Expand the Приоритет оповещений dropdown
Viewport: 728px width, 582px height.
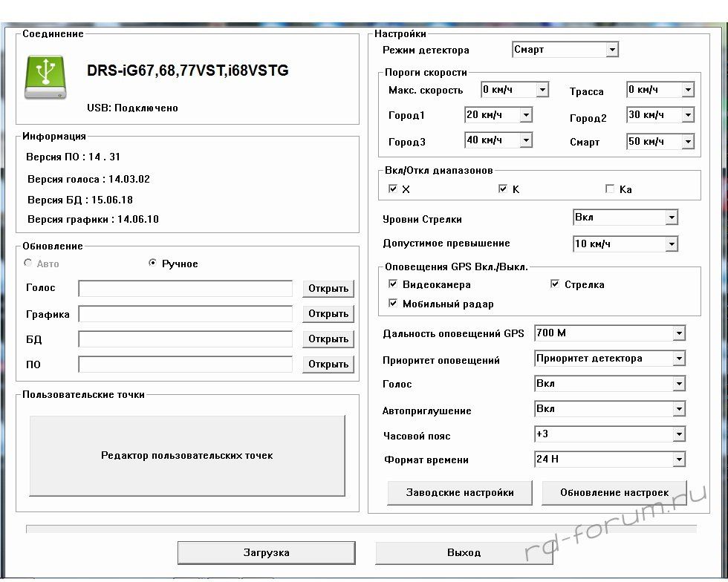678,359
